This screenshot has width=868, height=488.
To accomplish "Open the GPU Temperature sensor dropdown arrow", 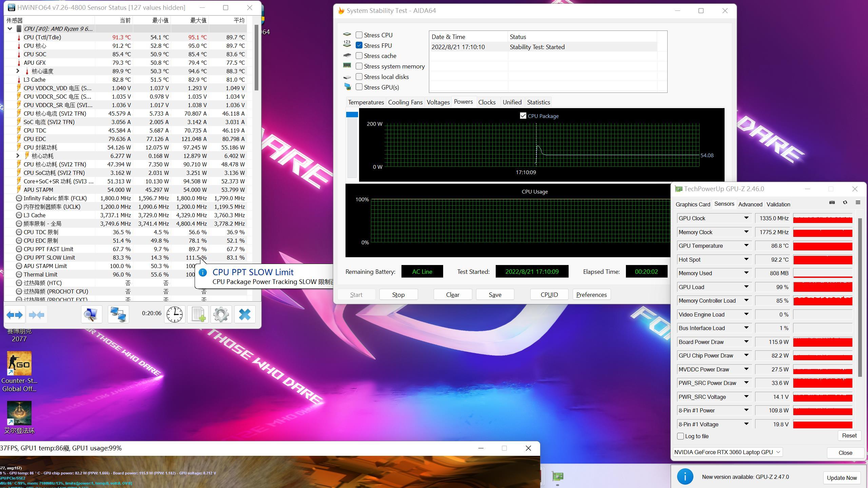I will click(x=746, y=246).
